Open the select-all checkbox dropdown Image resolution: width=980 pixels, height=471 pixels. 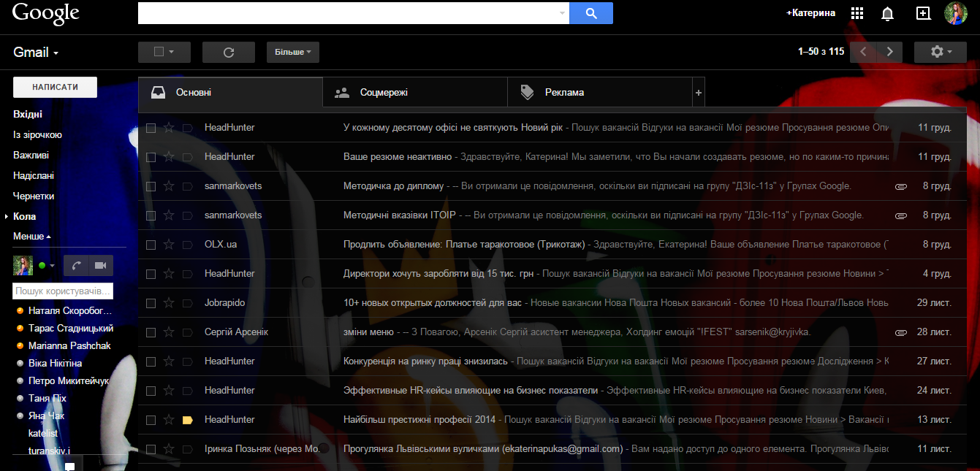tap(164, 52)
